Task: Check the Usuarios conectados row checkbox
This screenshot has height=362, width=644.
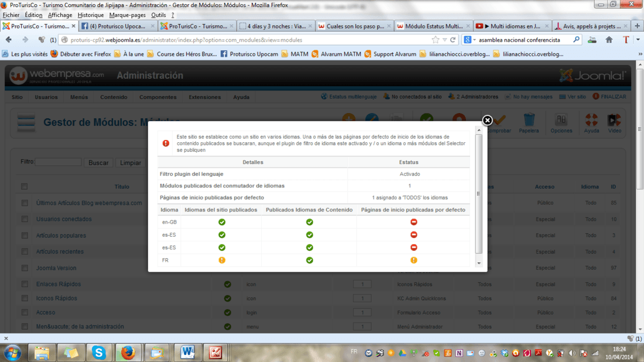Action: point(25,219)
